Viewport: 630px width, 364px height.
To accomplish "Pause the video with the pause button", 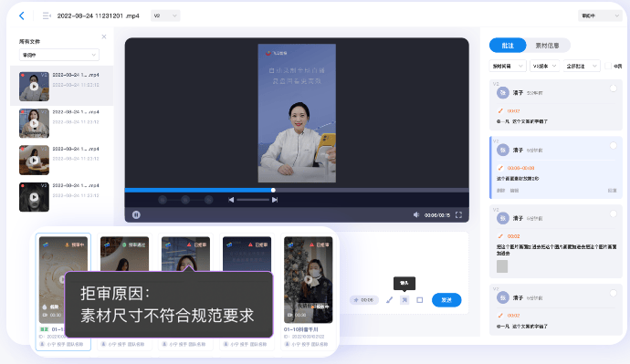I will tap(136, 214).
